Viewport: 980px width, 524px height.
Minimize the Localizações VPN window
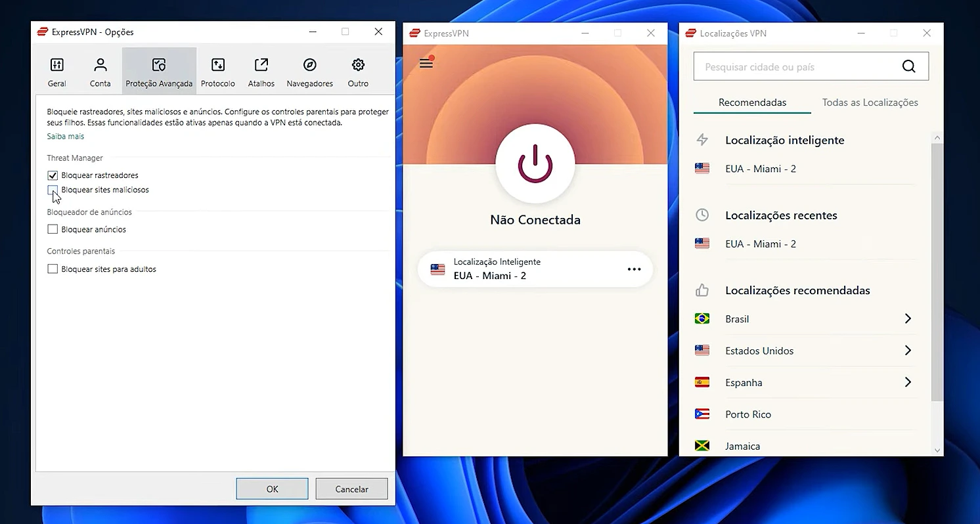860,33
